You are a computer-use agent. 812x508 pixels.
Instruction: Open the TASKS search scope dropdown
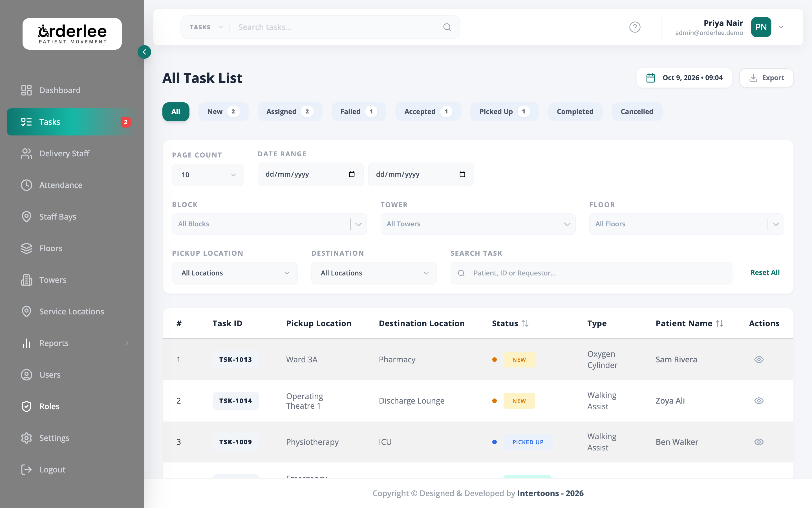click(206, 27)
